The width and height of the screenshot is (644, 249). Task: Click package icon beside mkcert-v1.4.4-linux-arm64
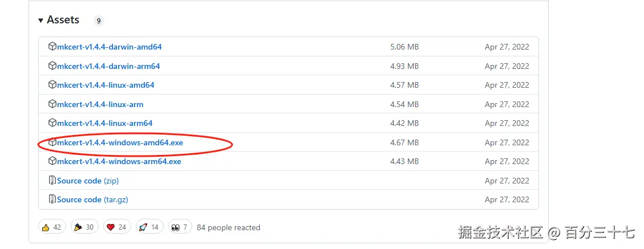[x=52, y=123]
